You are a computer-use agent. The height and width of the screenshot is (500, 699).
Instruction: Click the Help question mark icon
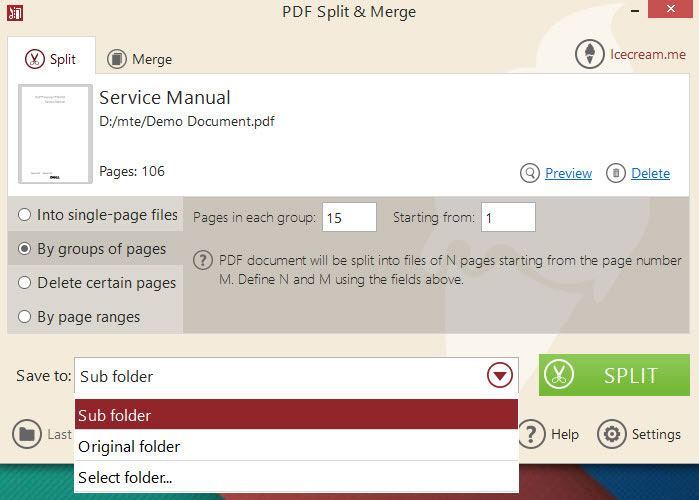[x=530, y=434]
